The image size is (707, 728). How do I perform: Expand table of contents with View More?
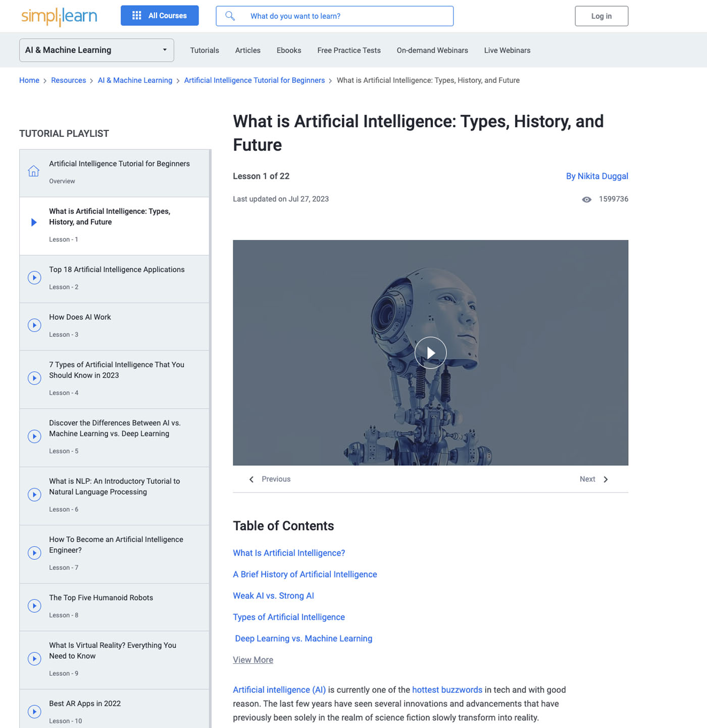click(253, 660)
